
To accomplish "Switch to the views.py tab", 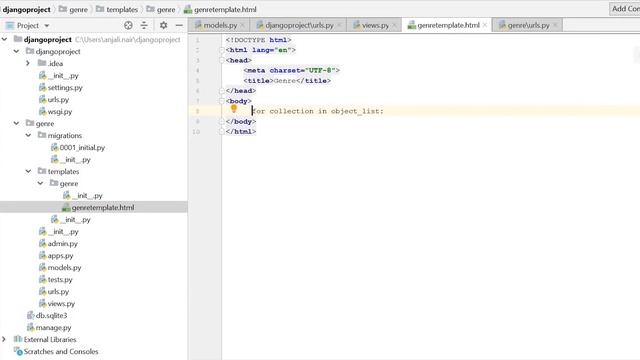I will (375, 25).
